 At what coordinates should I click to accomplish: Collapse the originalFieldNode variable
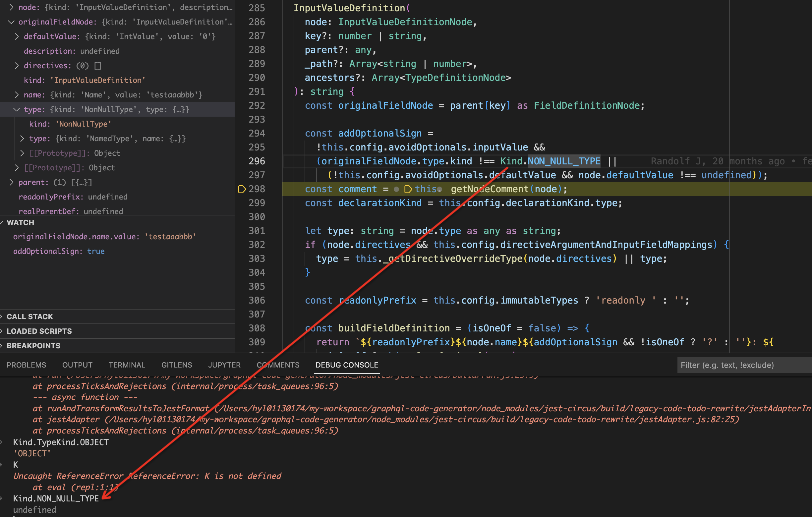point(11,22)
